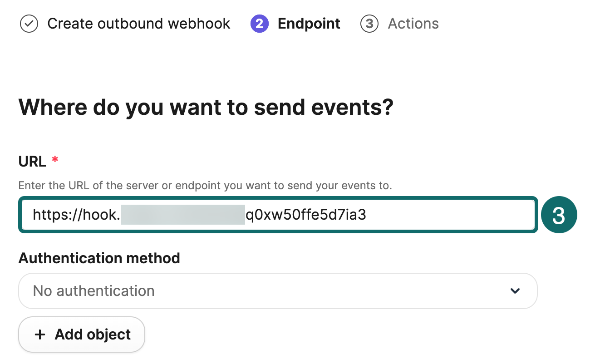The image size is (600, 364).
Task: Collapse the authentication method menu via its arrow
Action: click(515, 291)
